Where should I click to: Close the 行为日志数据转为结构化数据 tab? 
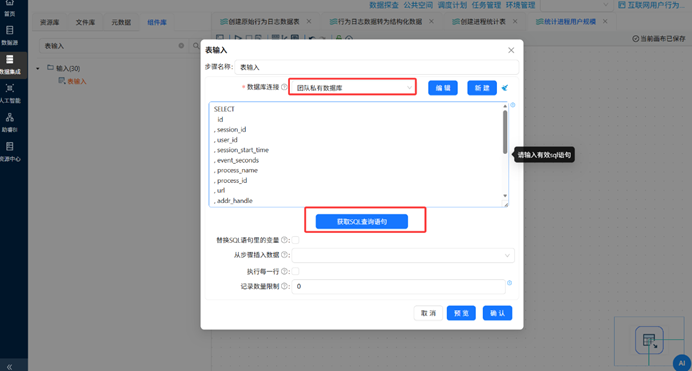(x=431, y=21)
